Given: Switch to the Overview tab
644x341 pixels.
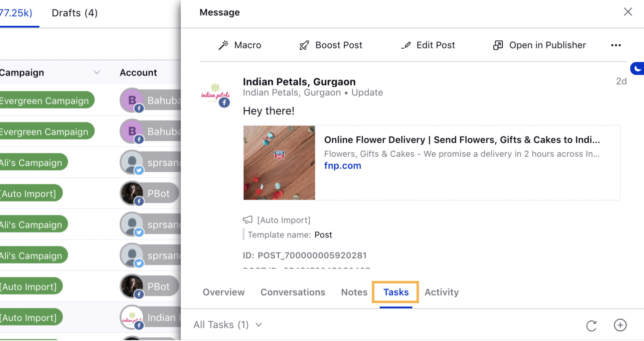Looking at the screenshot, I should pos(224,292).
